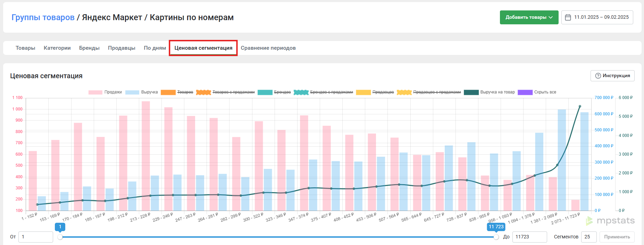Click the blue revenue bar for 645 - 727 ₽

tap(449, 178)
